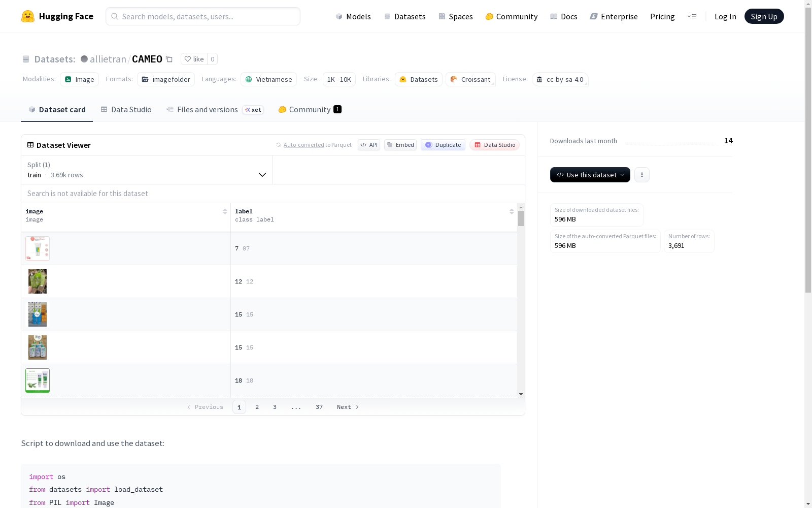Go to the Pricing page

coord(662,16)
